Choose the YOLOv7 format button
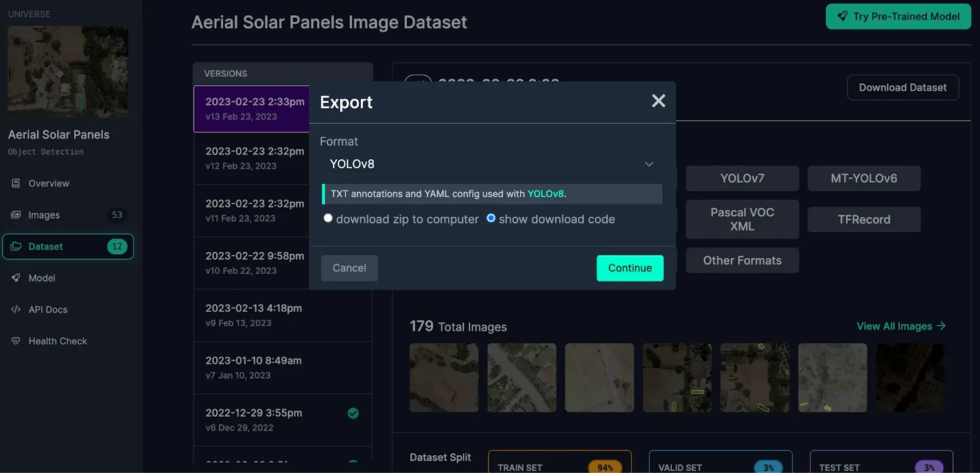 point(742,178)
